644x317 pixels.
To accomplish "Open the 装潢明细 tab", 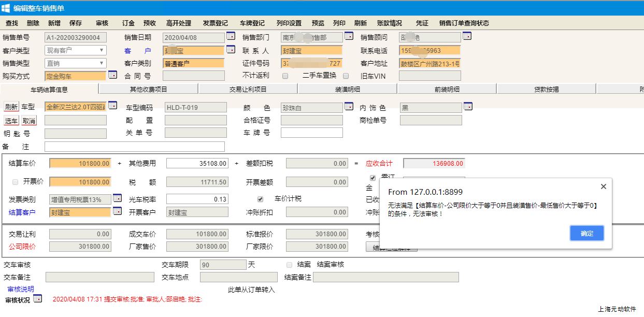I will 347,89.
